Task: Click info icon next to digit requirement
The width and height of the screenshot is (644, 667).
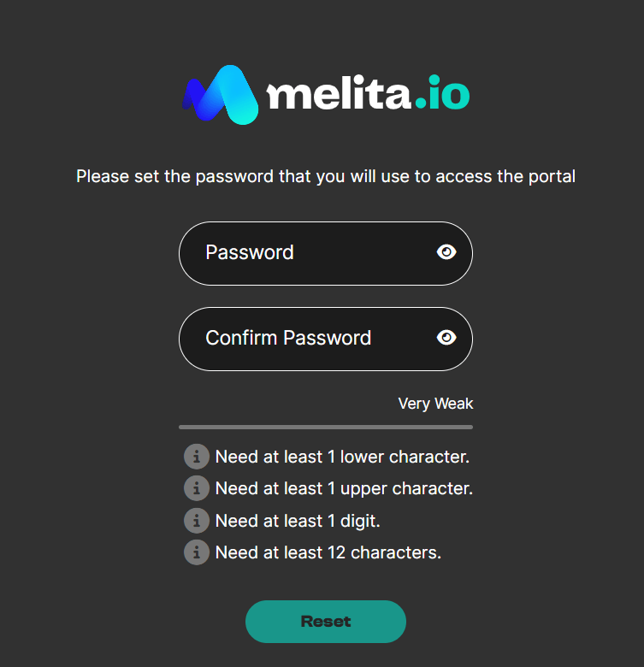Action: tap(197, 520)
